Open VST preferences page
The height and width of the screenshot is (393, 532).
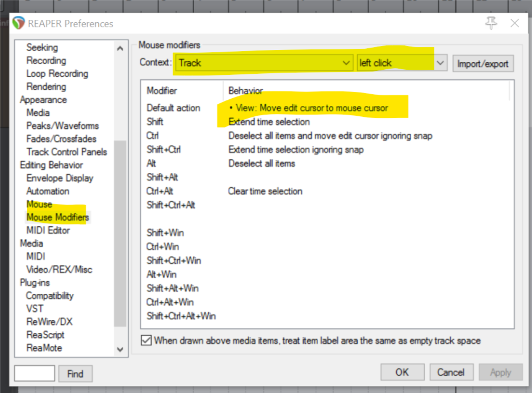(x=35, y=309)
